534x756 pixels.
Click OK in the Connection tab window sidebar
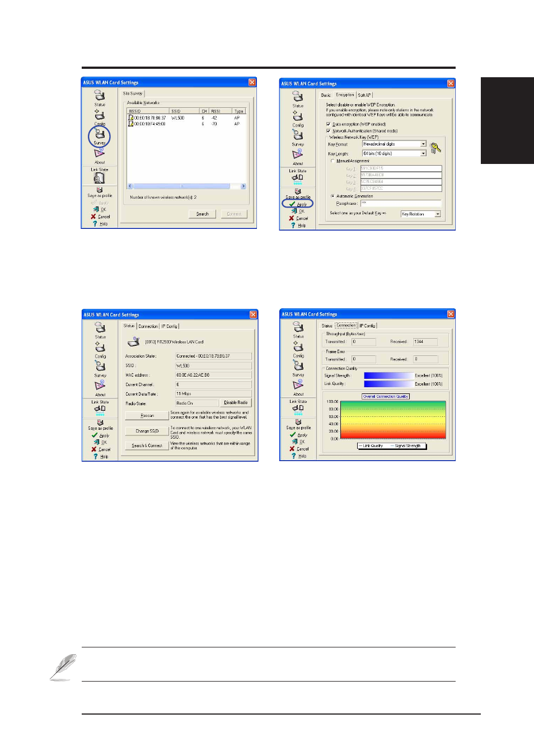(298, 442)
